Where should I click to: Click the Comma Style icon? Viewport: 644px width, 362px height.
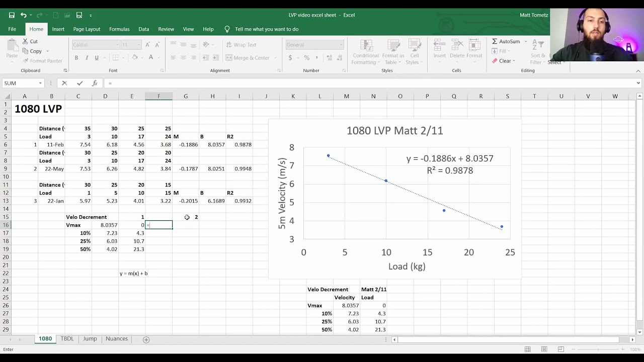click(x=316, y=58)
